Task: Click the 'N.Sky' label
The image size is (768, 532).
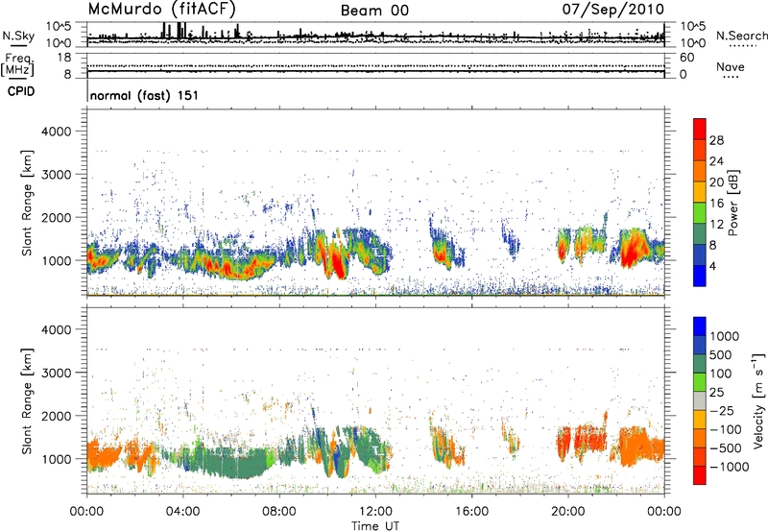Action: [18, 36]
